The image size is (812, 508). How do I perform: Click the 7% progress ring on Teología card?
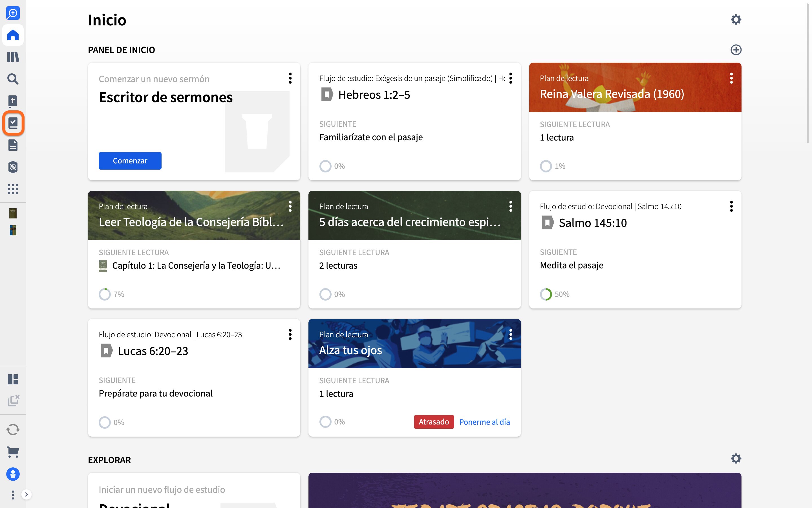[x=105, y=294]
